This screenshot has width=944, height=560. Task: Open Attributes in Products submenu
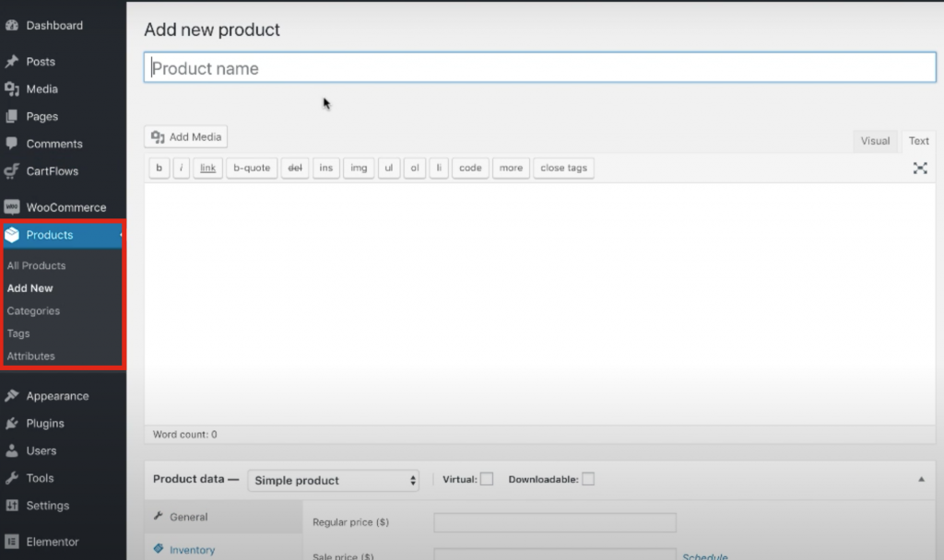pos(31,356)
